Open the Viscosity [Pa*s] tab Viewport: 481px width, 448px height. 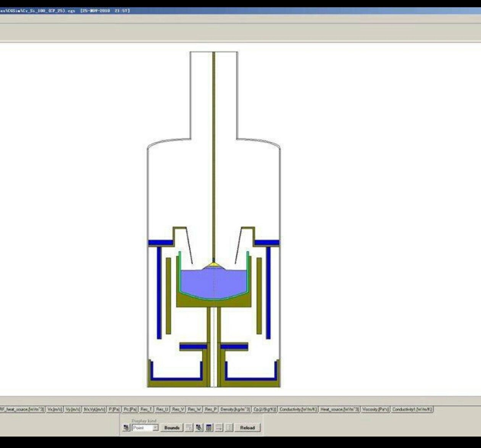click(376, 409)
